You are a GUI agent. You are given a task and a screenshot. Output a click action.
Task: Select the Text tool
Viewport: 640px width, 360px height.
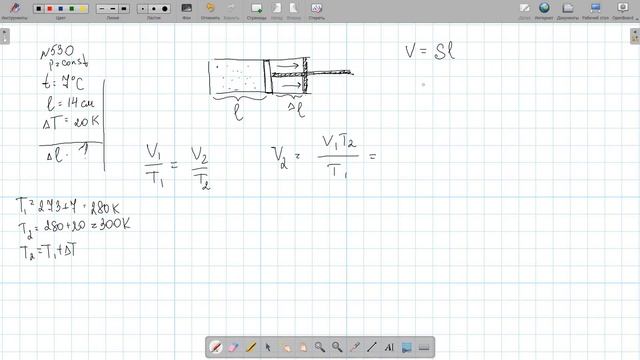point(389,347)
